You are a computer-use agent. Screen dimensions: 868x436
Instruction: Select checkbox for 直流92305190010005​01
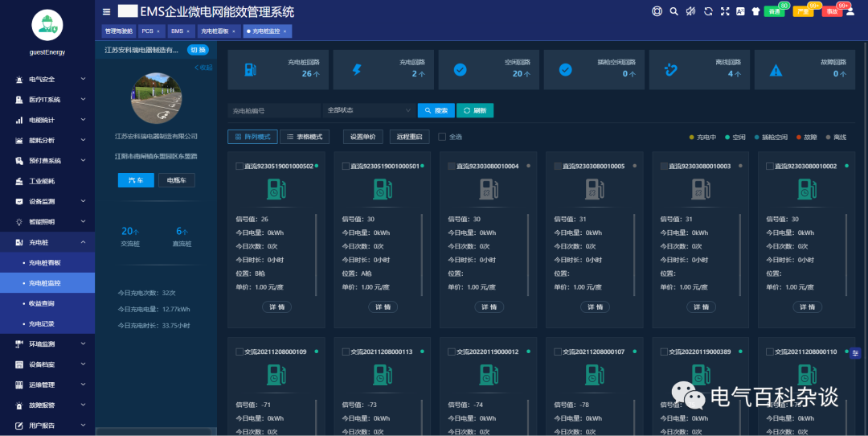click(346, 167)
